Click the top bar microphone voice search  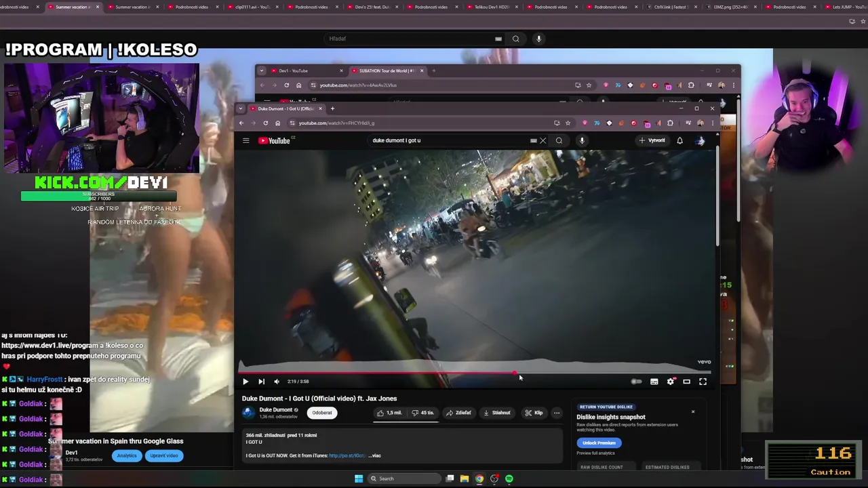tap(538, 39)
